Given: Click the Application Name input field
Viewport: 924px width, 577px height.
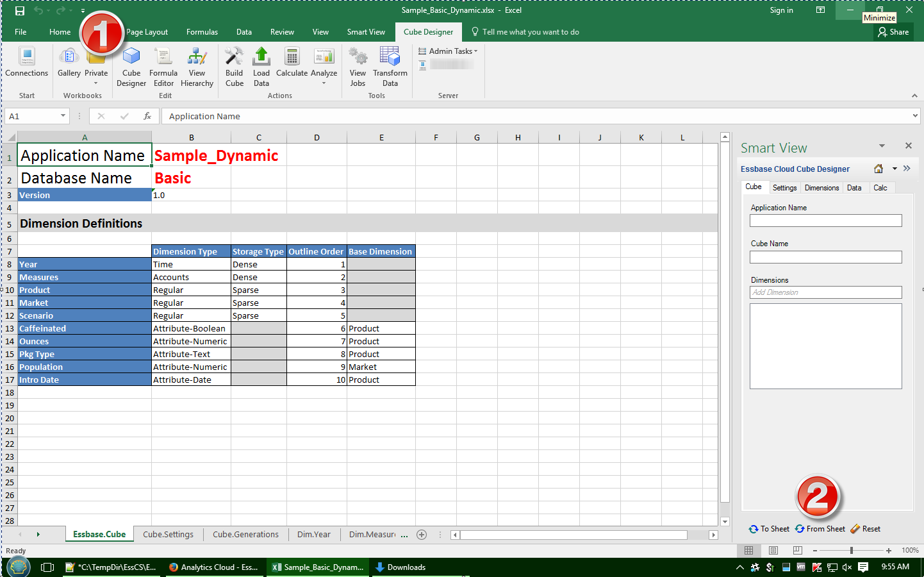Looking at the screenshot, I should pyautogui.click(x=825, y=221).
